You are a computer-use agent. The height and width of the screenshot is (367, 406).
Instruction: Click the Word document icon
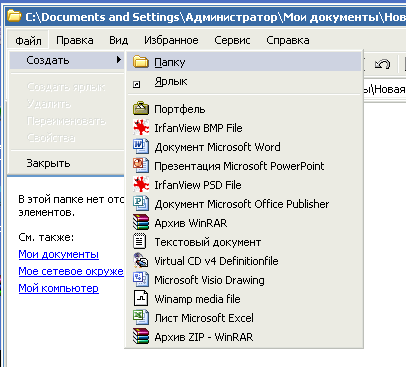(x=141, y=147)
